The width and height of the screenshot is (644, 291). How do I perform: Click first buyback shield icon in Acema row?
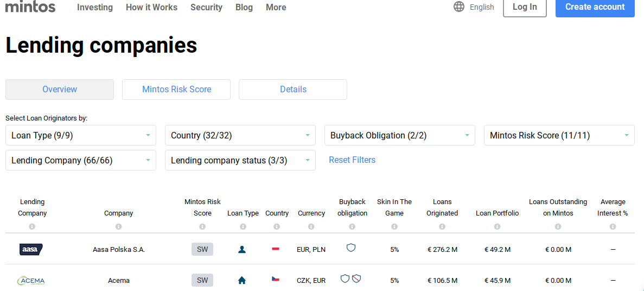[x=345, y=279]
